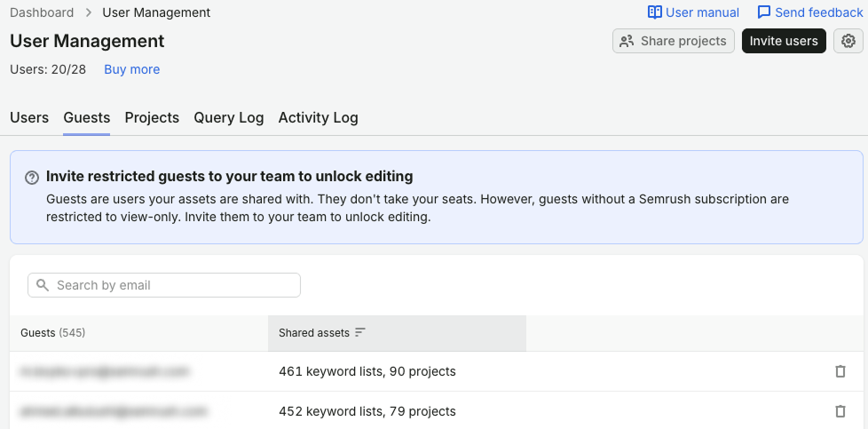Click the sort icon beside Shared assets

[360, 332]
